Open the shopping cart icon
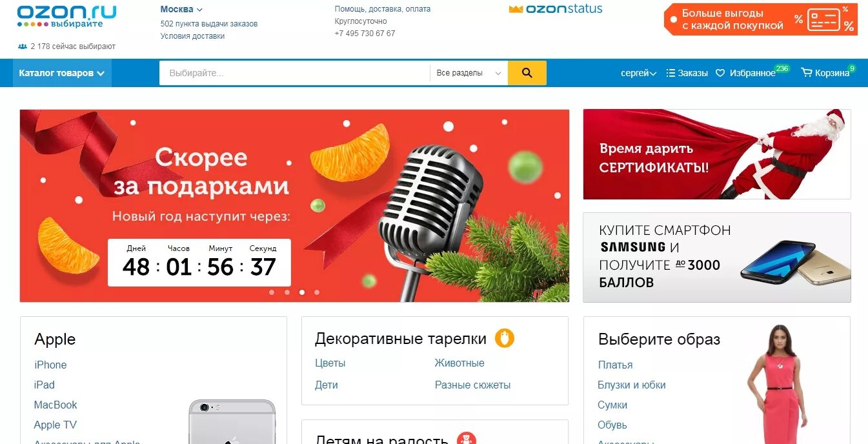Screen dimensions: 868x444 807,73
